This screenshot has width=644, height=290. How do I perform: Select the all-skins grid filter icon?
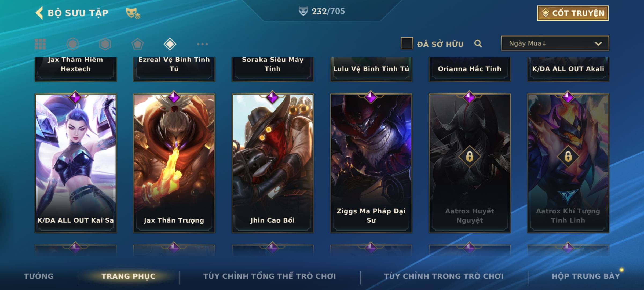[40, 44]
